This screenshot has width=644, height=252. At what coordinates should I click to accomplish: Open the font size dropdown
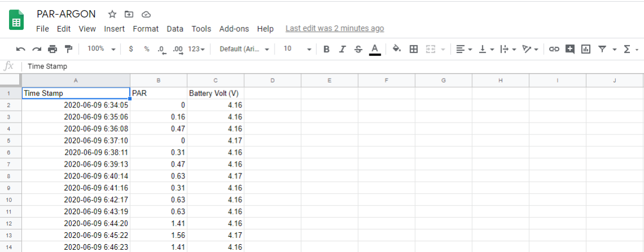click(297, 49)
